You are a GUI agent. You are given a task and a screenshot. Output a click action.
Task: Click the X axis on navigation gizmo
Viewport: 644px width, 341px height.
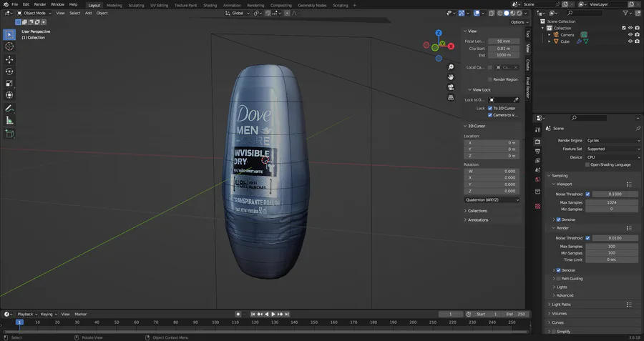point(451,46)
